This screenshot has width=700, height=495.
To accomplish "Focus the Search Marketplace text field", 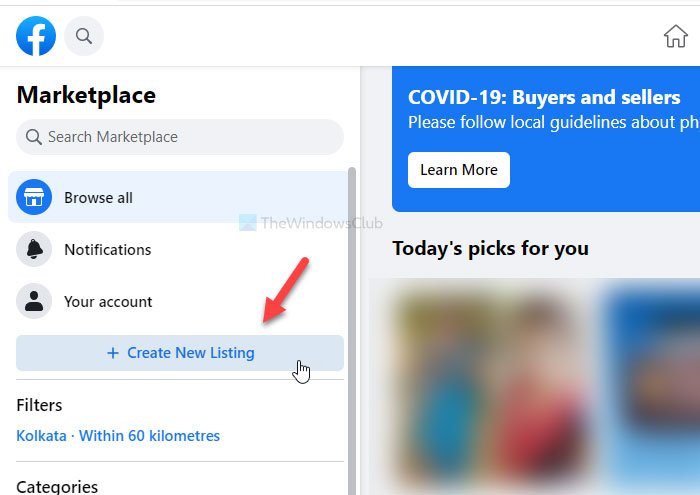I will click(x=190, y=137).
